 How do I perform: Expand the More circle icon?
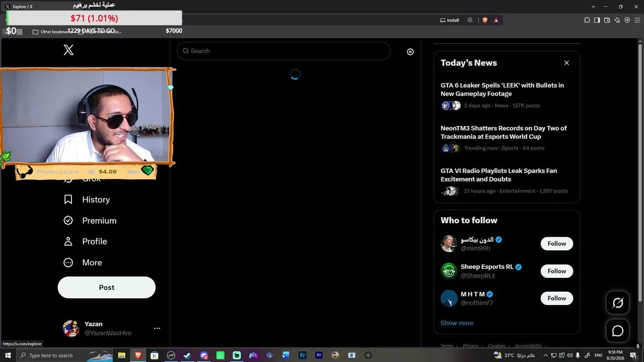(x=68, y=262)
